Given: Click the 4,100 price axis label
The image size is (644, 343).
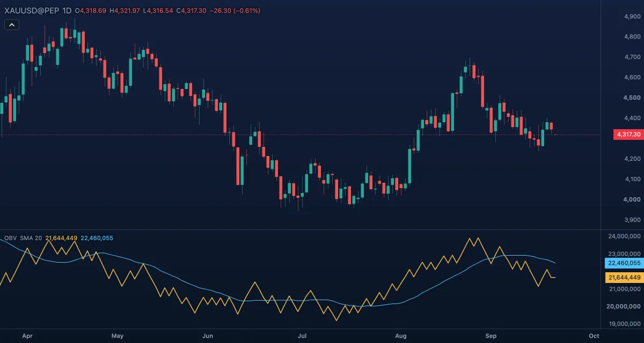Looking at the screenshot, I should click(633, 180).
